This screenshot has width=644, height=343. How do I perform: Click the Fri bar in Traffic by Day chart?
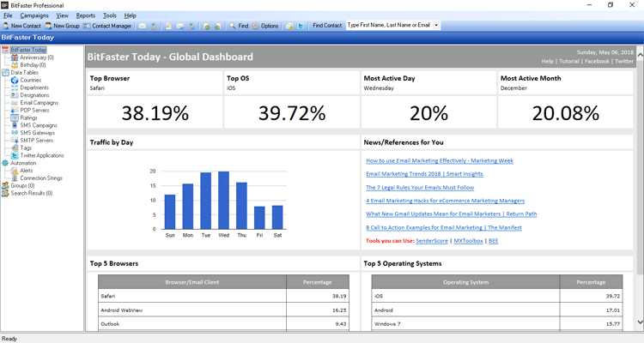point(259,218)
